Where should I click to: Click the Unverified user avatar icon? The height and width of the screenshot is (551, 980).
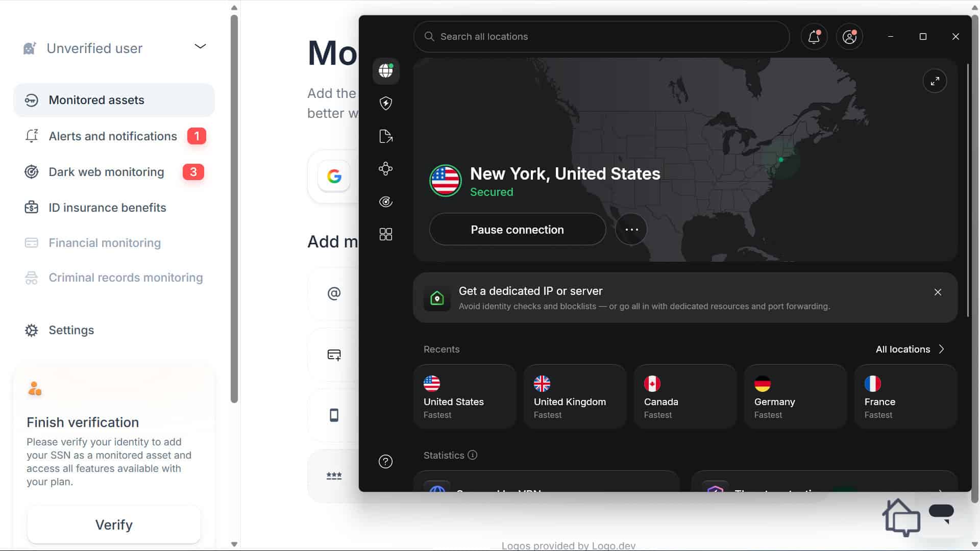point(30,48)
